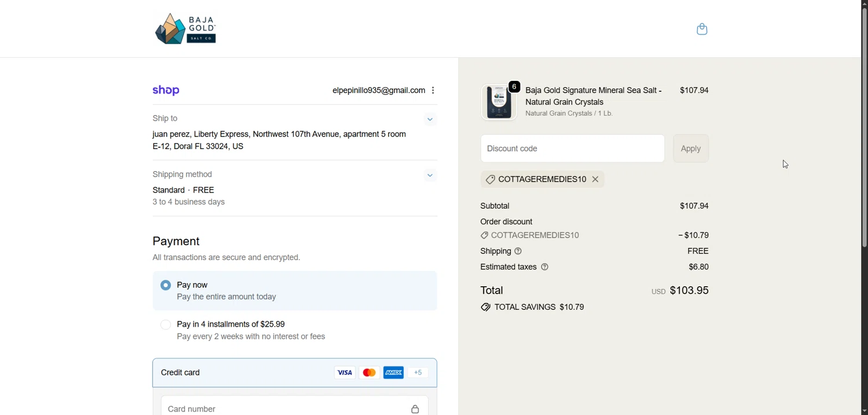
Task: Click the vertical page scrollbar thumb
Action: (864, 127)
